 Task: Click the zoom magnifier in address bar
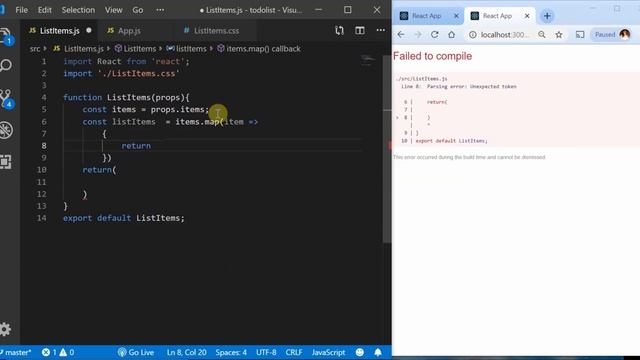tap(542, 35)
